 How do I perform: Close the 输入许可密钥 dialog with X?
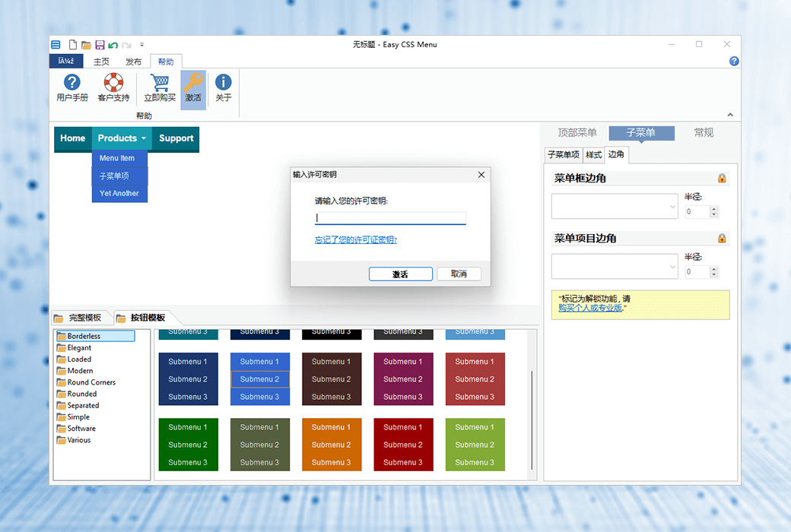[481, 175]
